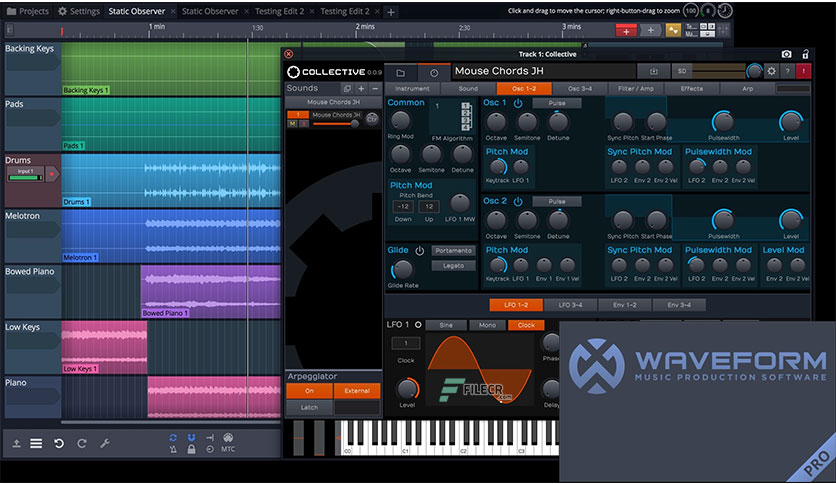This screenshot has width=836, height=484.
Task: Open LFO 1 Mono mode dropdown
Action: tap(487, 325)
